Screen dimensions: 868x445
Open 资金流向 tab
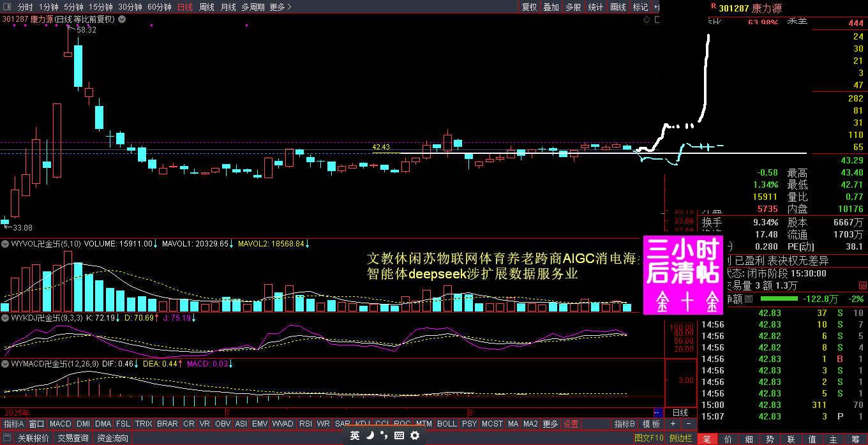point(112,438)
